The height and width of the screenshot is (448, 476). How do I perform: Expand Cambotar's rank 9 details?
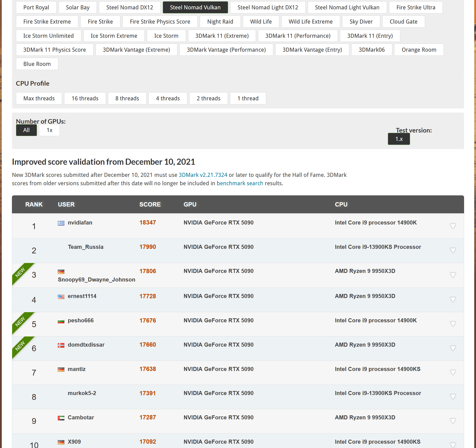point(453,421)
